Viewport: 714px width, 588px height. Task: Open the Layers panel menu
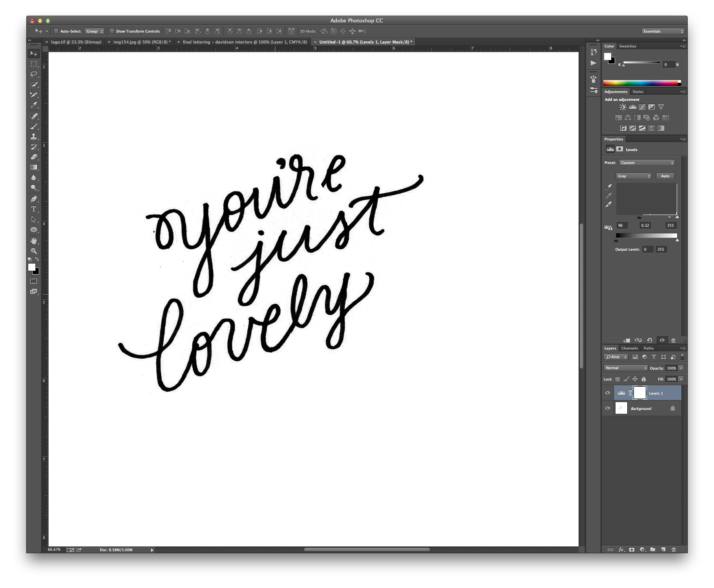tap(683, 348)
